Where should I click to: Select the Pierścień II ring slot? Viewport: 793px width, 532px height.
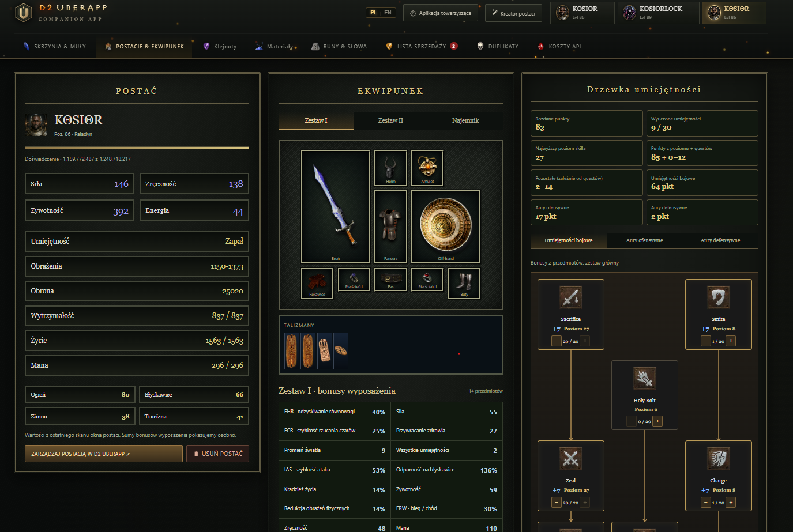click(427, 280)
